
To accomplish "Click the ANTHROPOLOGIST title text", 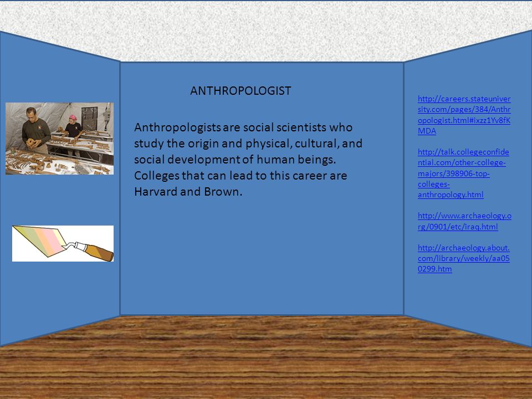I will [x=241, y=91].
